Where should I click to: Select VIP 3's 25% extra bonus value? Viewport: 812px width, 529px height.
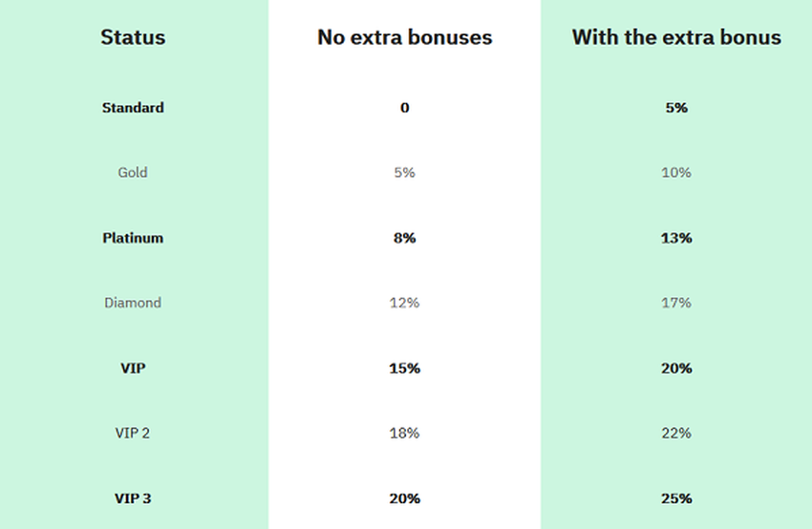pyautogui.click(x=676, y=498)
